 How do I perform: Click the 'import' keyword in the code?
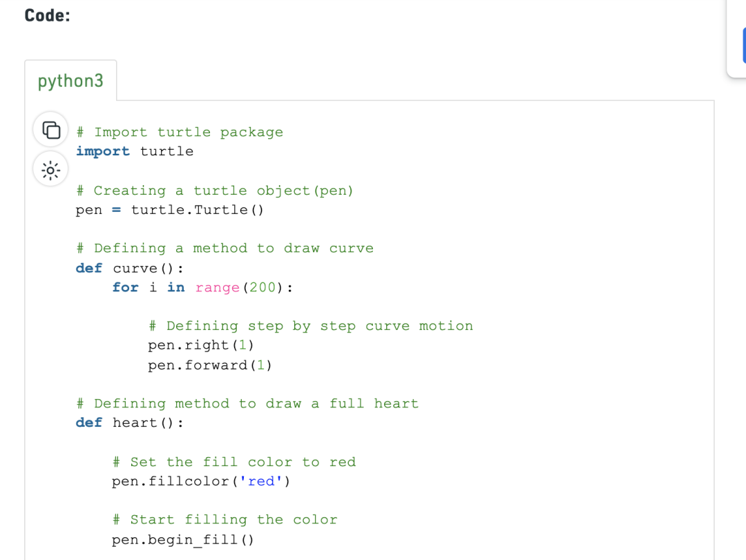[x=103, y=151]
